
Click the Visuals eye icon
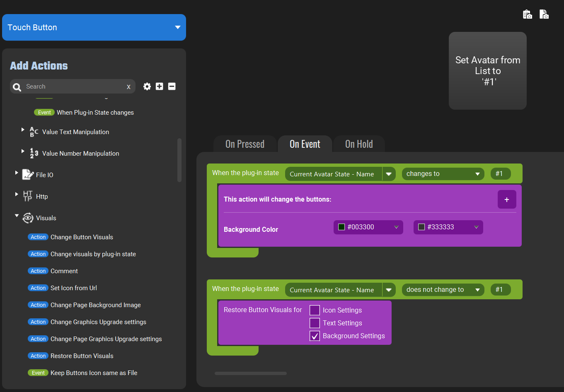point(28,218)
